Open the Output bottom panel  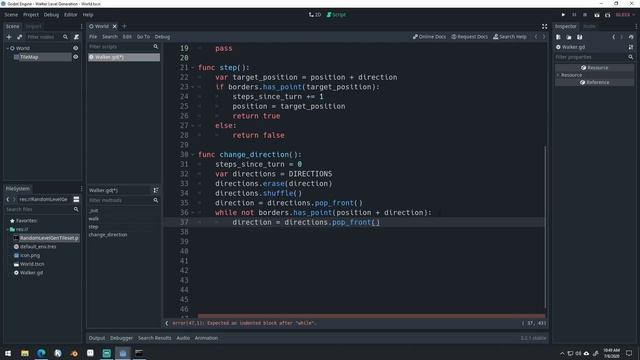coord(97,338)
